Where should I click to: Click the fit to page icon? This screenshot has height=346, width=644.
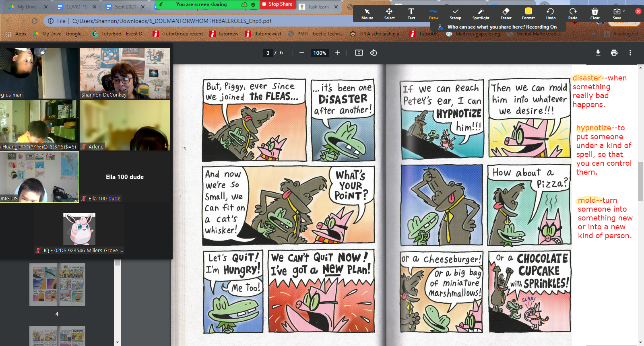pyautogui.click(x=359, y=53)
